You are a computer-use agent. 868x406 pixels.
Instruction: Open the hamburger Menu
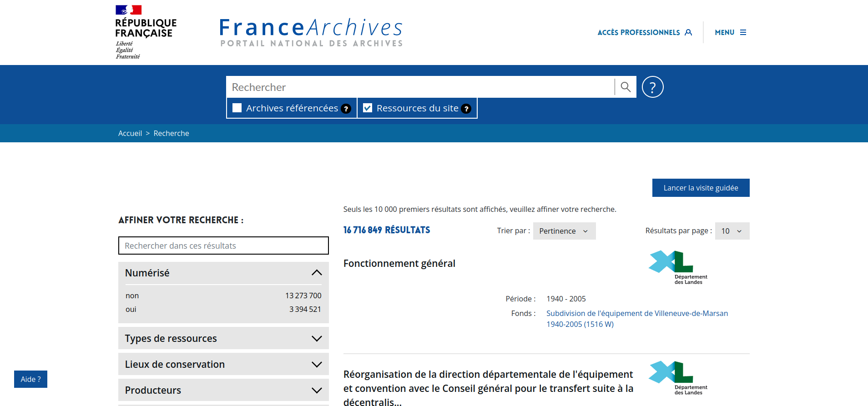tap(731, 32)
